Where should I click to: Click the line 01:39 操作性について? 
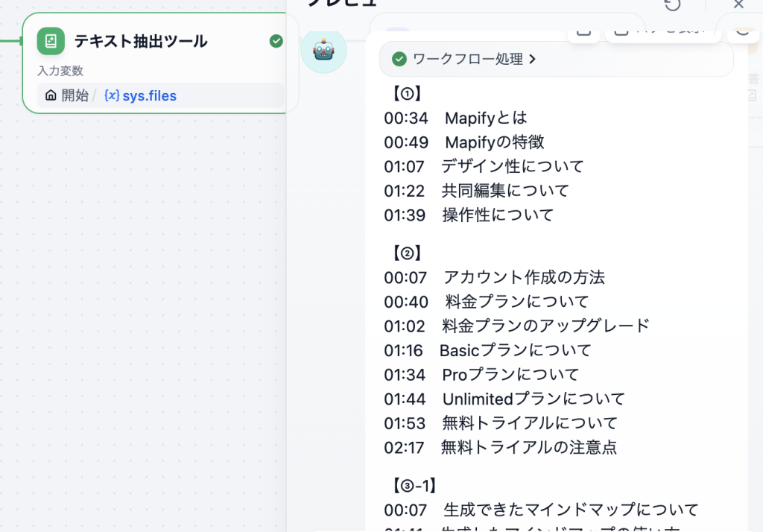coord(469,215)
